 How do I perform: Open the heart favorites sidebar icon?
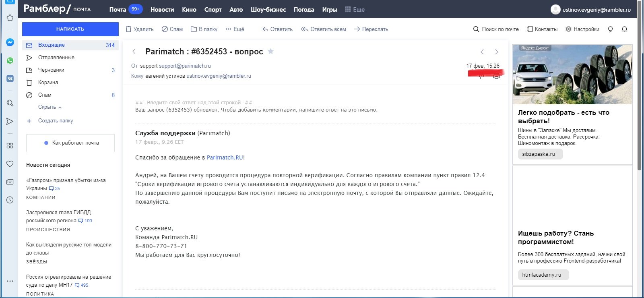point(10,163)
